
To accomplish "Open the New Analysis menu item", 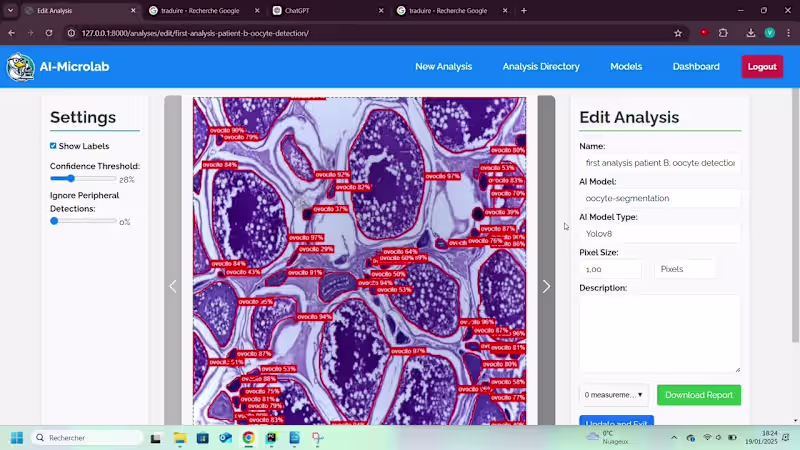I will click(x=443, y=67).
